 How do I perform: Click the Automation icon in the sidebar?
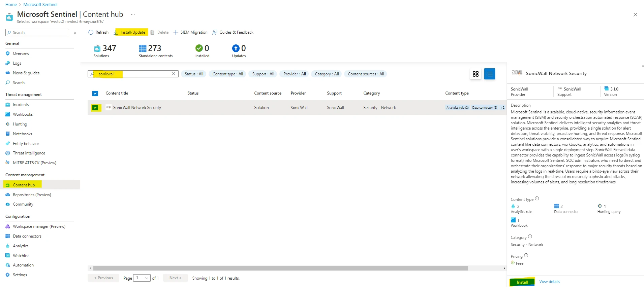pos(8,265)
